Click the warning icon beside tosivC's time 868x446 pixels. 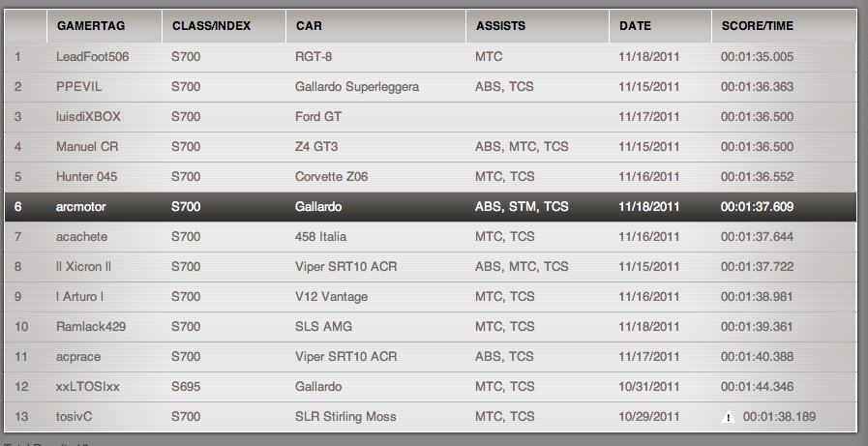click(x=728, y=418)
